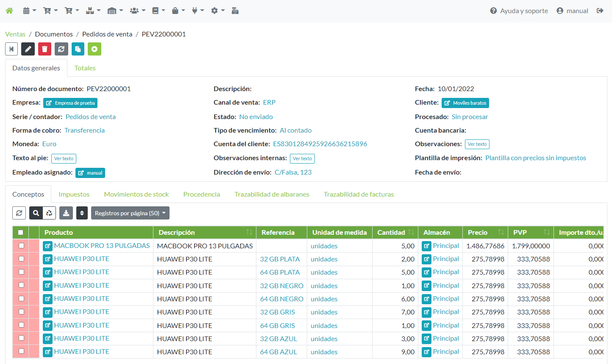Image resolution: width=612 pixels, height=364 pixels.
Task: Click the green home icon
Action: coord(9,11)
